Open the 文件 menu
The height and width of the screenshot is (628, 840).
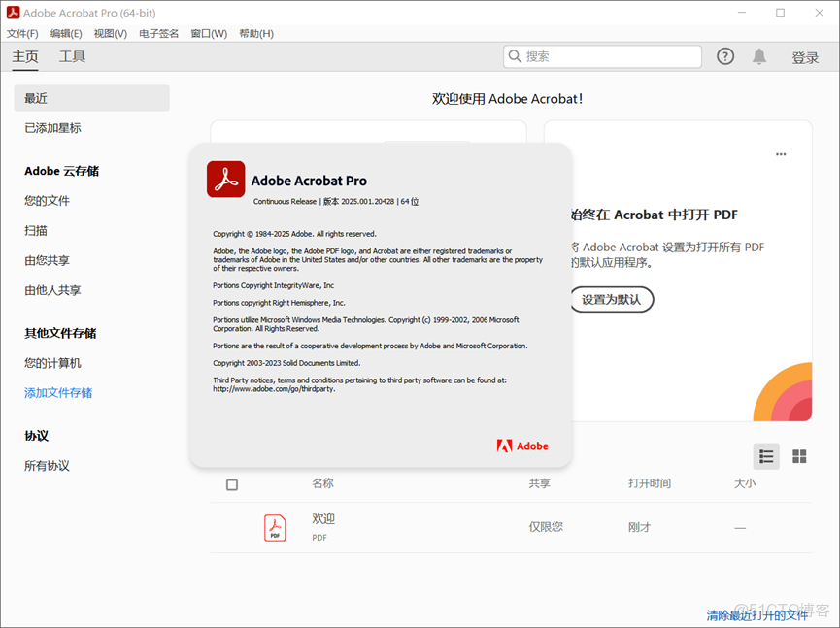coord(22,33)
